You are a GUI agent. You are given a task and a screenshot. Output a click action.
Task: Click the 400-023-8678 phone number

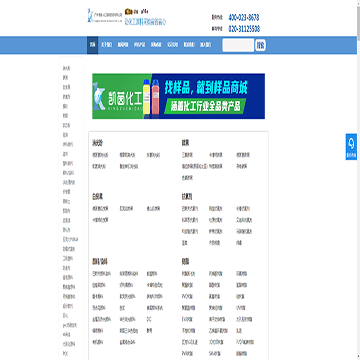(244, 17)
